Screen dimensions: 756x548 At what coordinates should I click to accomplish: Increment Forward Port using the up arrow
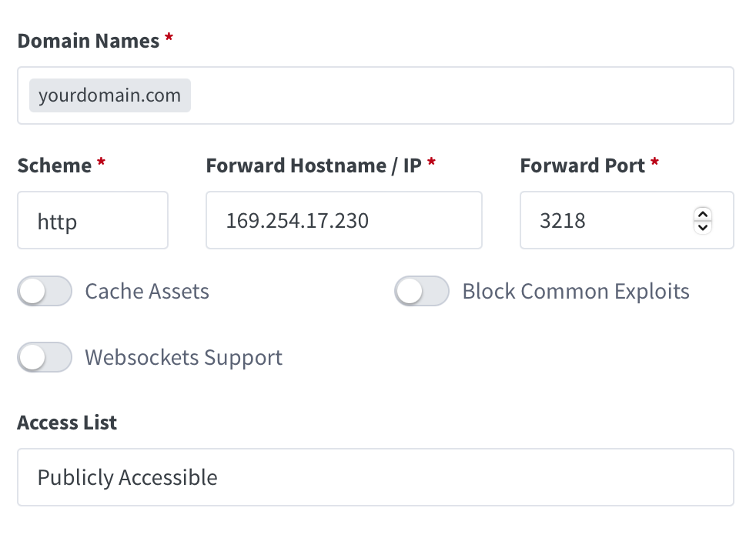702,215
